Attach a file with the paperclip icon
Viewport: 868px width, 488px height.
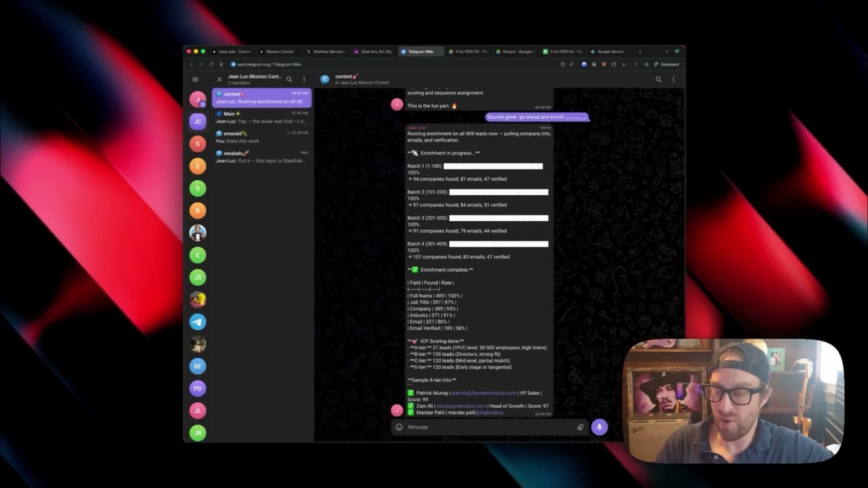tap(580, 427)
